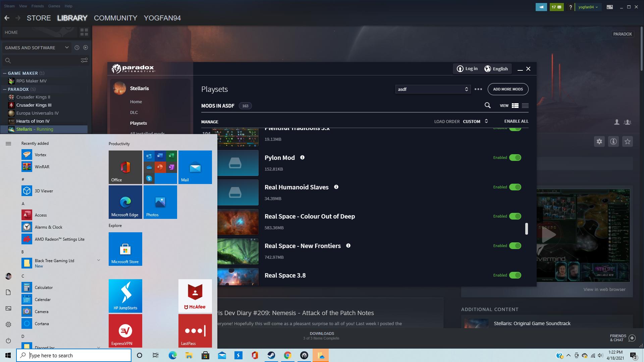Open Steam from the Windows taskbar
The image size is (644, 362).
point(271,355)
